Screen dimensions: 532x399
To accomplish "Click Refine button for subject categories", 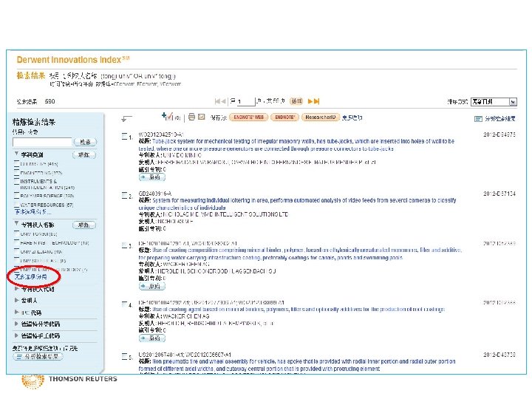I will [x=84, y=155].
